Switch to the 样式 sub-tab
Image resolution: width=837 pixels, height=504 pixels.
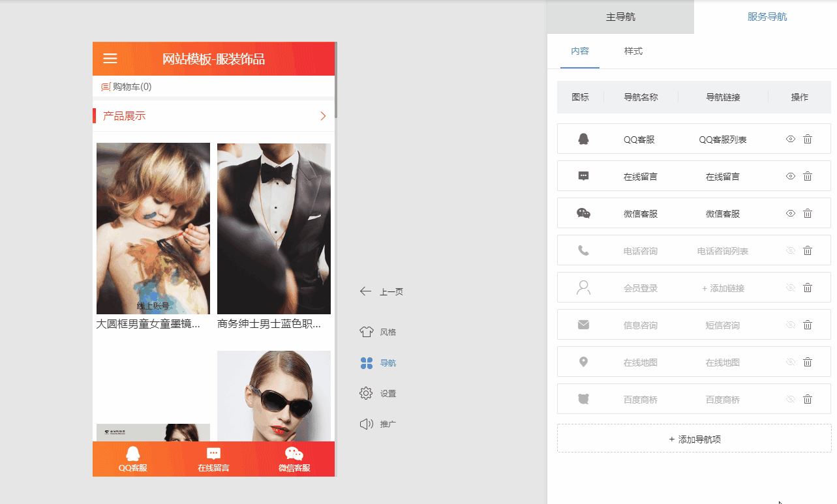click(633, 51)
